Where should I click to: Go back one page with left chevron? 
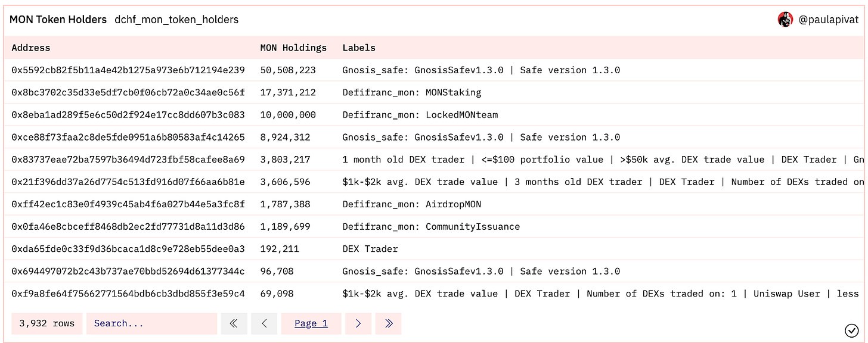click(x=264, y=323)
